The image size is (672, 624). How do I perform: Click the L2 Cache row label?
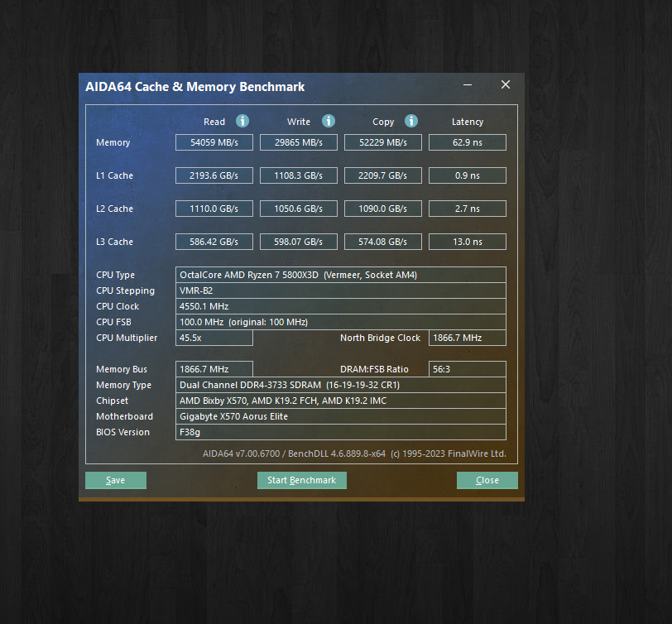tap(114, 209)
